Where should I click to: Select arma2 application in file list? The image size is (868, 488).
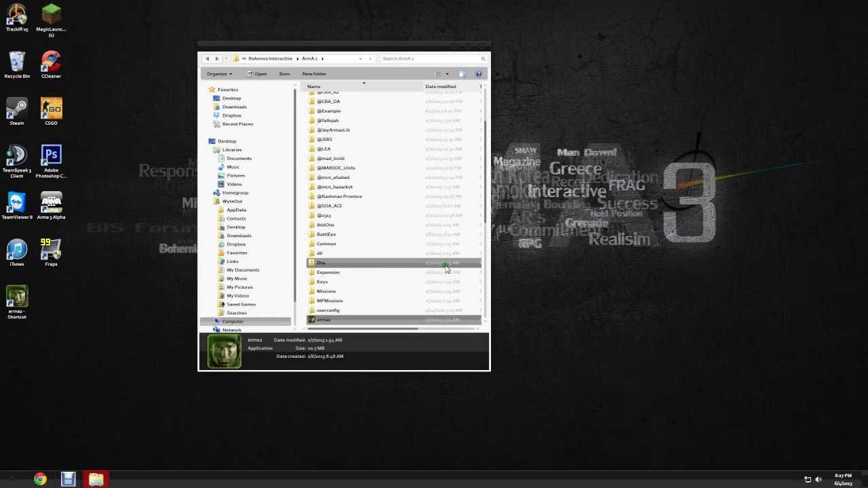(x=393, y=320)
